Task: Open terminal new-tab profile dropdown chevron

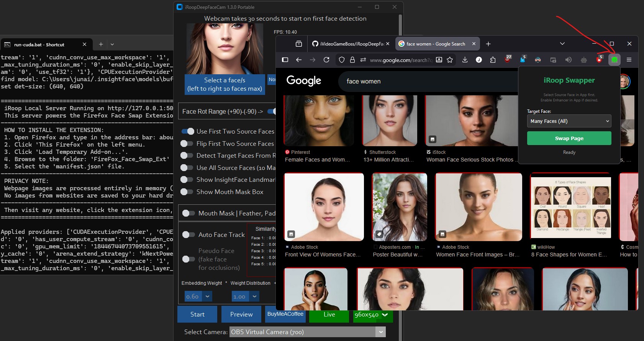Action: [112, 44]
